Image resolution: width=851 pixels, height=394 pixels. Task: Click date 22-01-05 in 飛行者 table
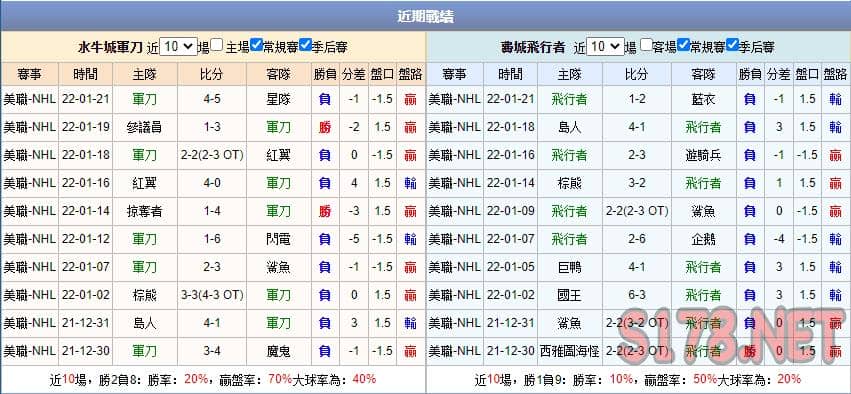pyautogui.click(x=511, y=267)
